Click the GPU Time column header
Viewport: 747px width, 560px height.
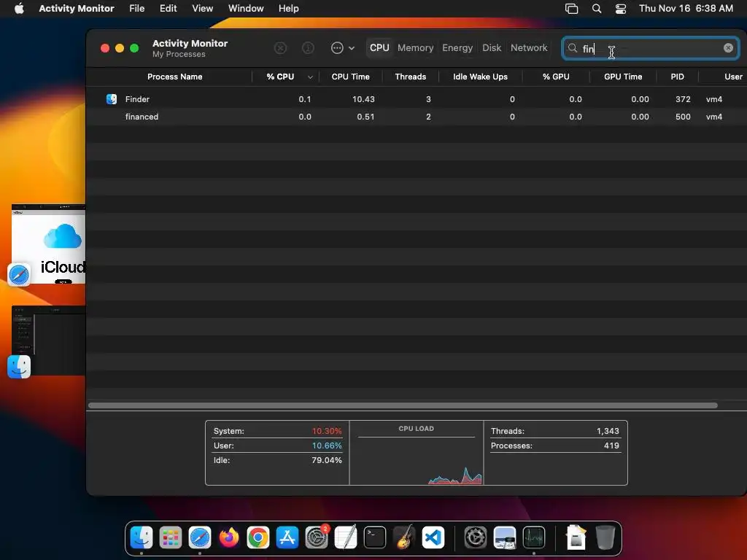pyautogui.click(x=623, y=77)
